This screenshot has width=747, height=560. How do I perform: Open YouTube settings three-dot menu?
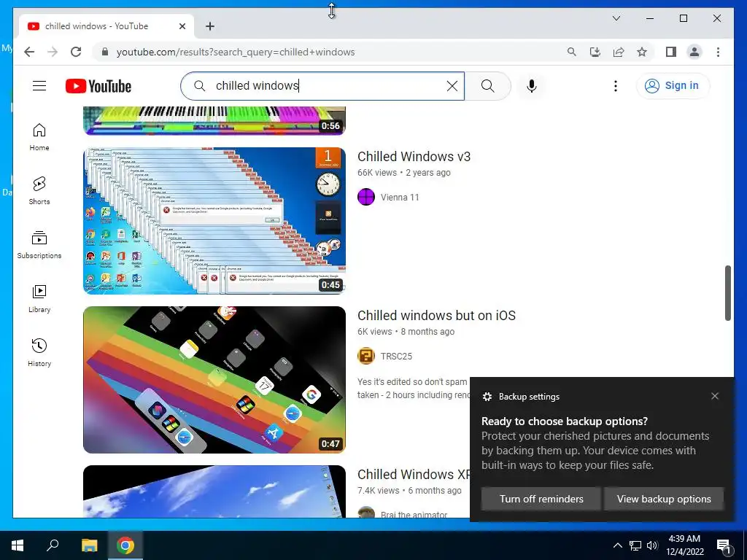pos(616,86)
